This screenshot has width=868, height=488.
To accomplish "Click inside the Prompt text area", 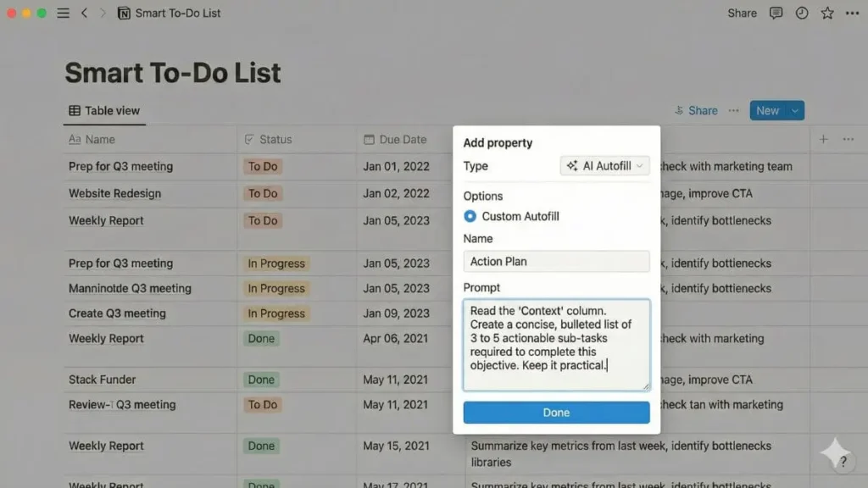I will (x=556, y=343).
